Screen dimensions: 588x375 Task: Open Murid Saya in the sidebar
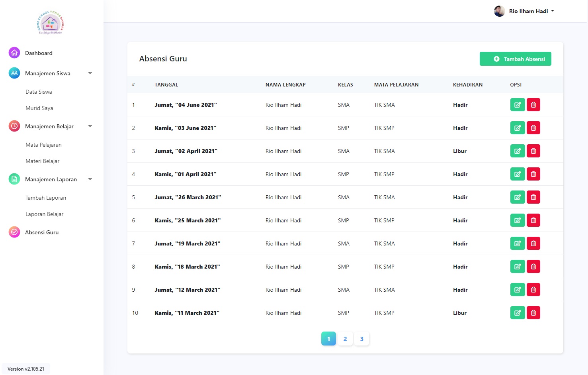coord(39,108)
